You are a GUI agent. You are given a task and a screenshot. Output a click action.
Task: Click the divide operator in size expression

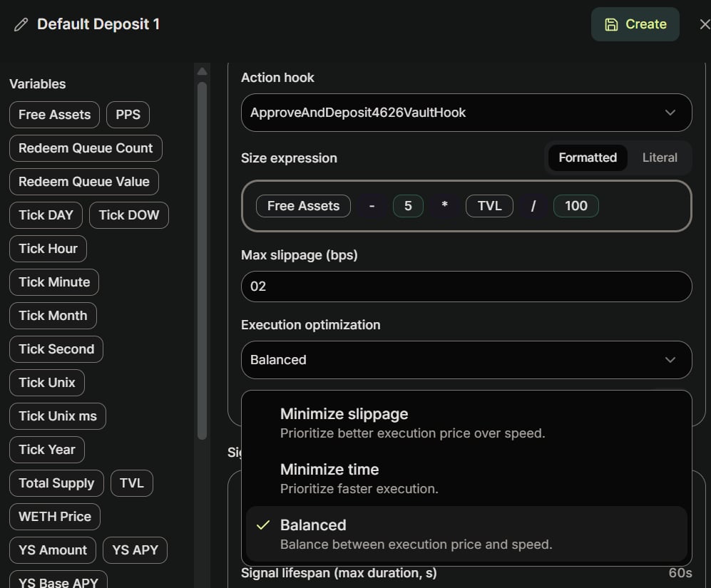coord(533,206)
